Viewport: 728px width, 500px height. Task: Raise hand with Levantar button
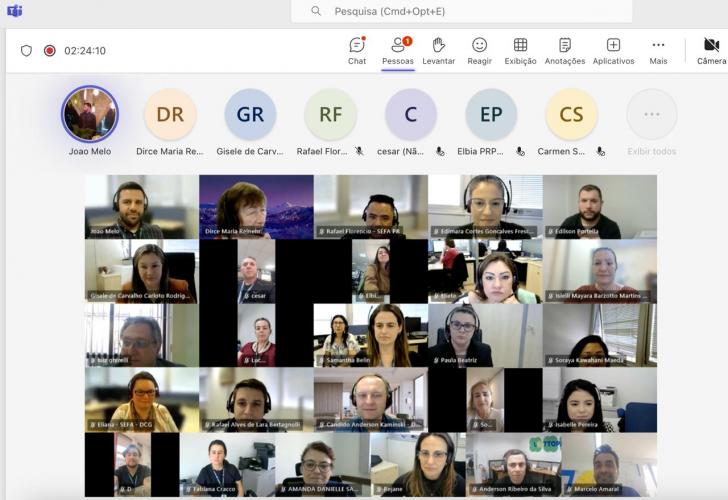[438, 50]
